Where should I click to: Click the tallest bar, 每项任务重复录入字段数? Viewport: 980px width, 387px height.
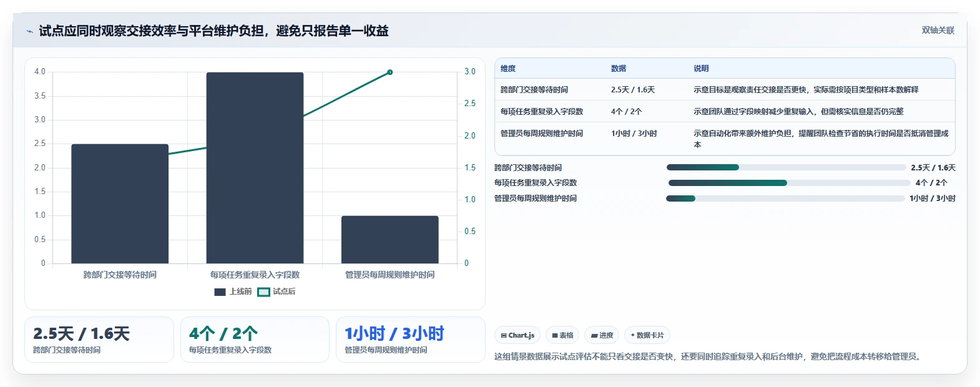pos(255,168)
